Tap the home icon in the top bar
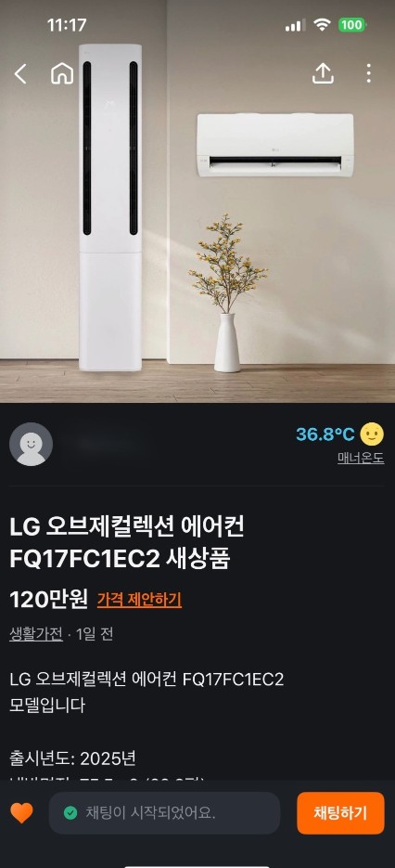 62,73
